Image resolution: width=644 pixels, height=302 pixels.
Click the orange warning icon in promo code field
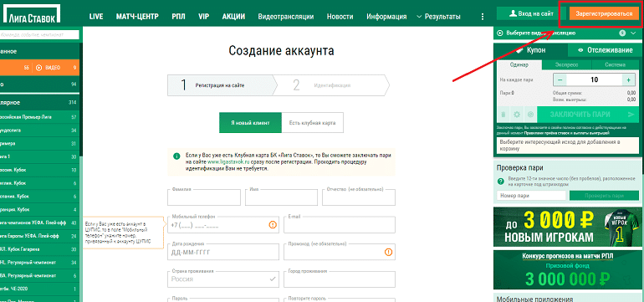click(x=389, y=252)
